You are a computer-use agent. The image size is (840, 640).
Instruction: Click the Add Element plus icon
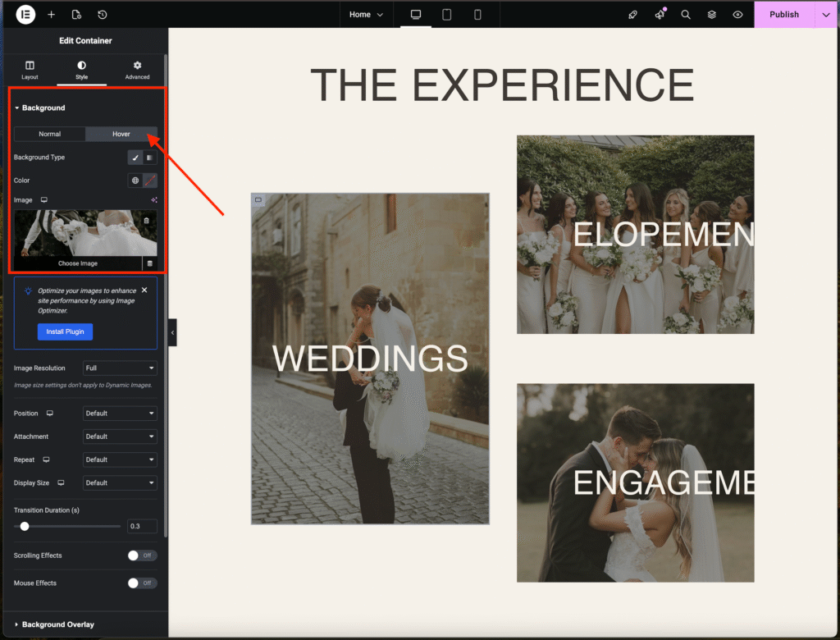(x=52, y=15)
